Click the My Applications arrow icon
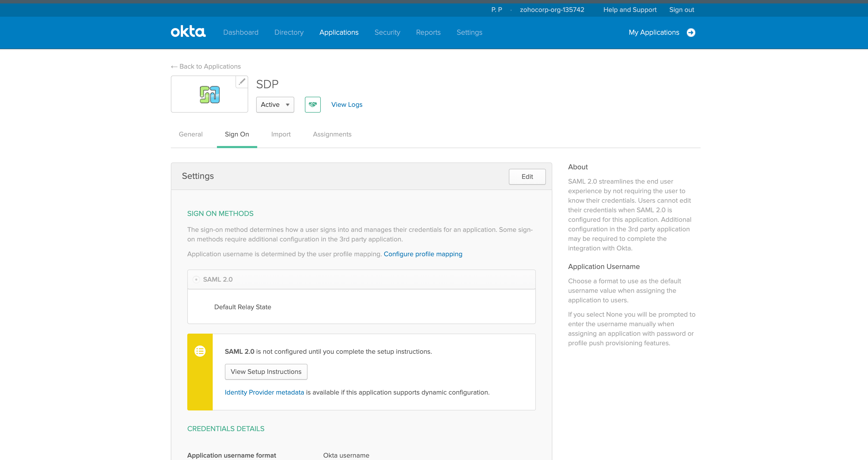This screenshot has height=460, width=868. 691,32
